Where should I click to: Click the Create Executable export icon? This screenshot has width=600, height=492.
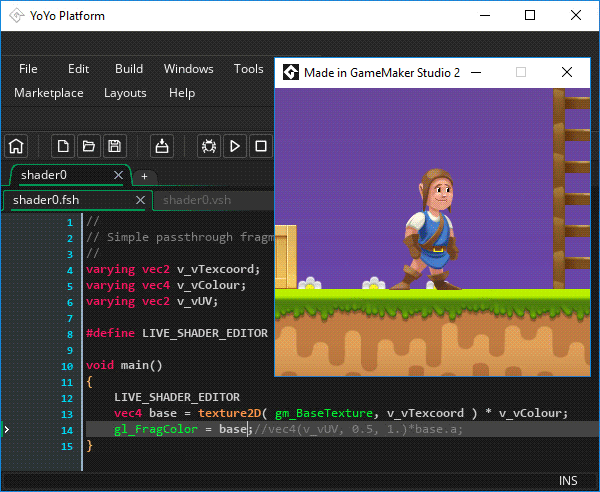click(x=162, y=146)
